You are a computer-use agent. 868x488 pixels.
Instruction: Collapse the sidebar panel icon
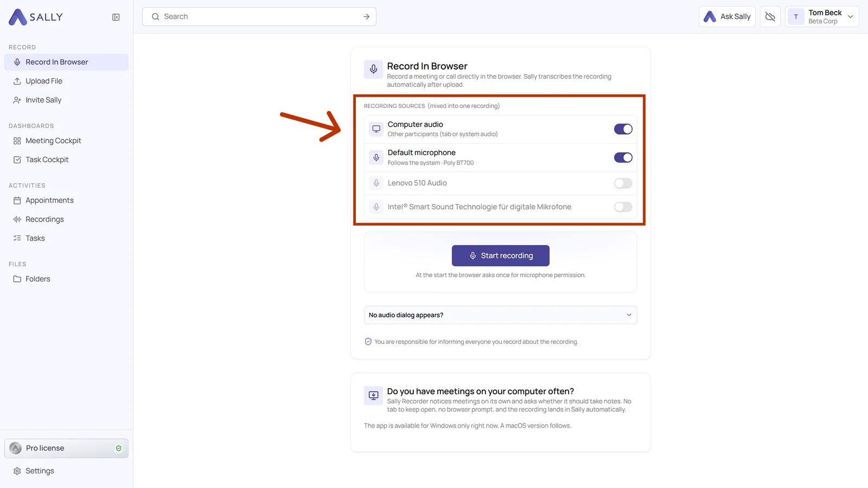point(116,17)
